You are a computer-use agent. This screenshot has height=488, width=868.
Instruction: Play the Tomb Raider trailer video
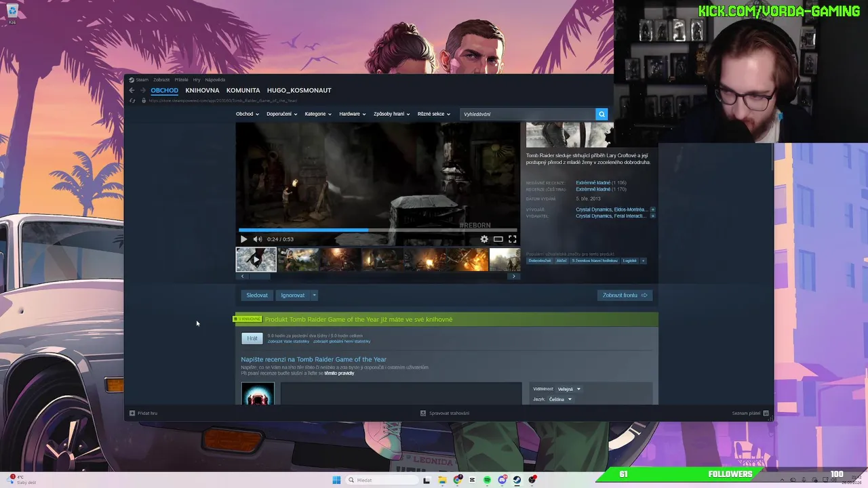pos(243,239)
